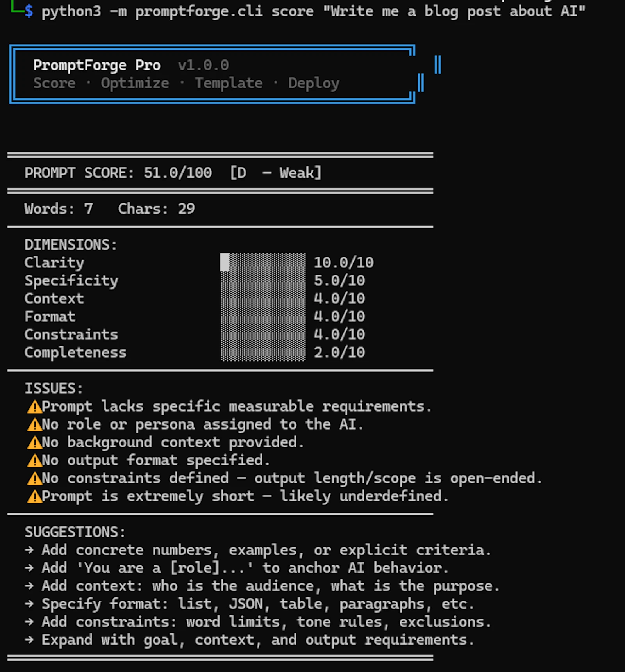Click warning icon beside 'No output format'

[x=34, y=461]
